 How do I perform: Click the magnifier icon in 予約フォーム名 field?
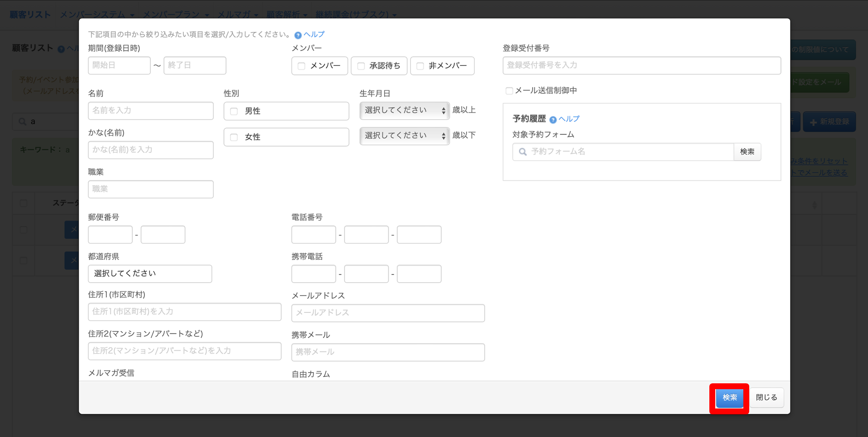(523, 152)
